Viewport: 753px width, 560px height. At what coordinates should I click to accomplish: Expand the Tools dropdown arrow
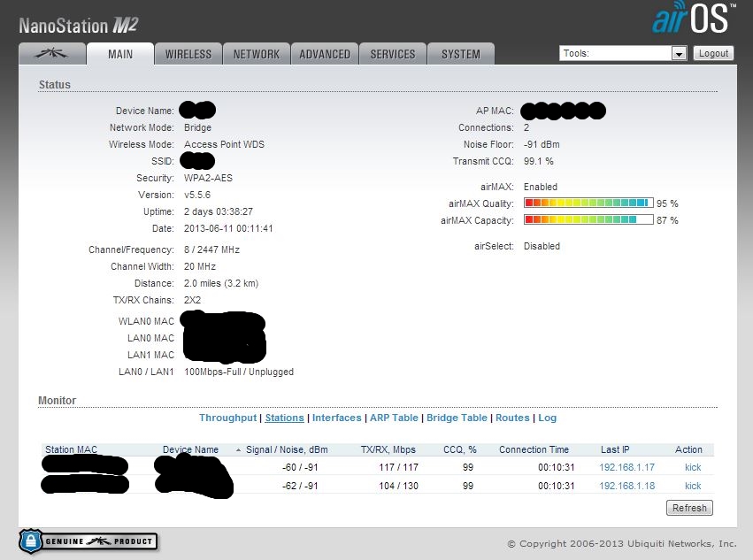[679, 53]
